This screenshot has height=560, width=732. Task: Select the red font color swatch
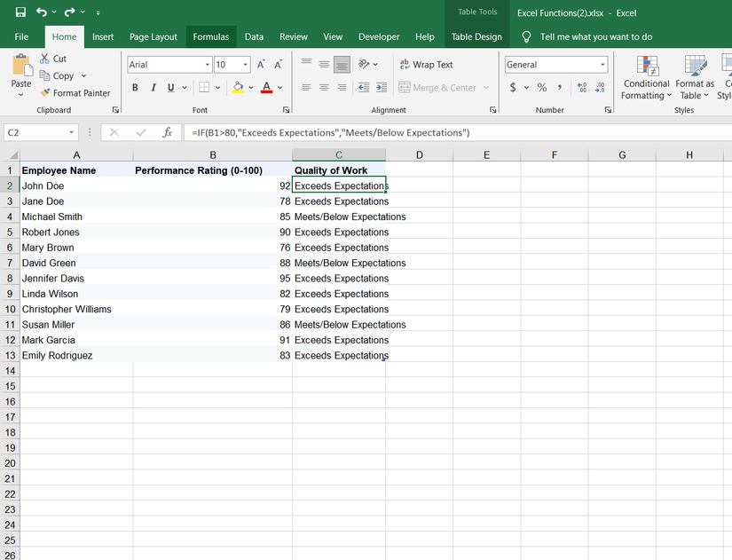265,87
